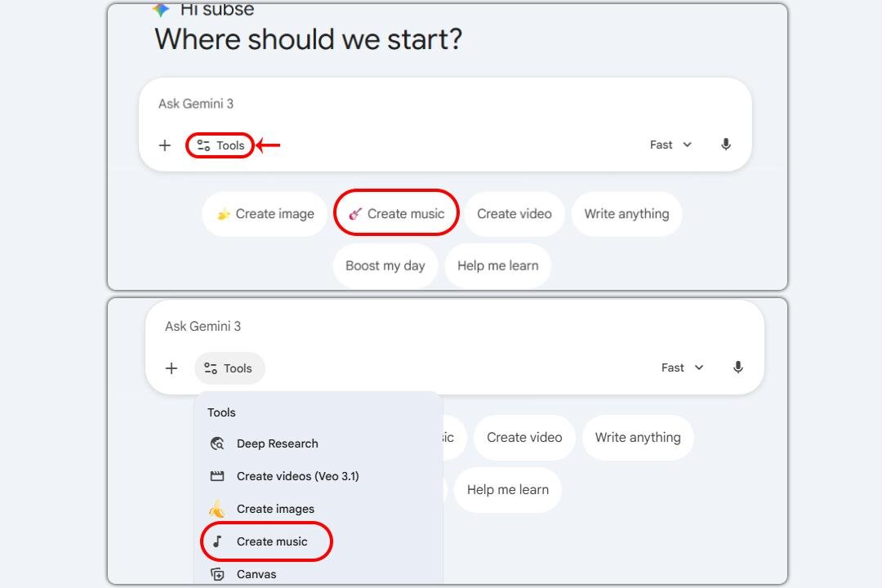Screen dimensions: 882x588
Task: Open the Tools button in top prompt box
Action: tap(220, 145)
